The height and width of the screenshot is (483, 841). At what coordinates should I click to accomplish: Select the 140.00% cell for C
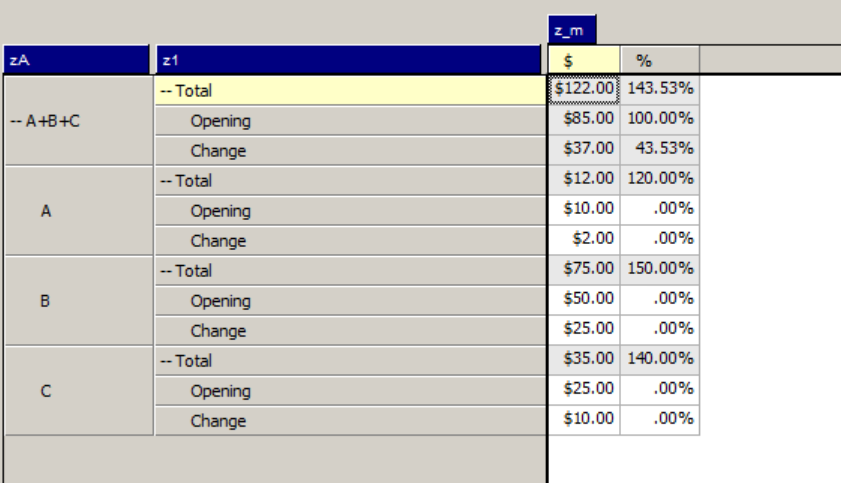click(660, 360)
